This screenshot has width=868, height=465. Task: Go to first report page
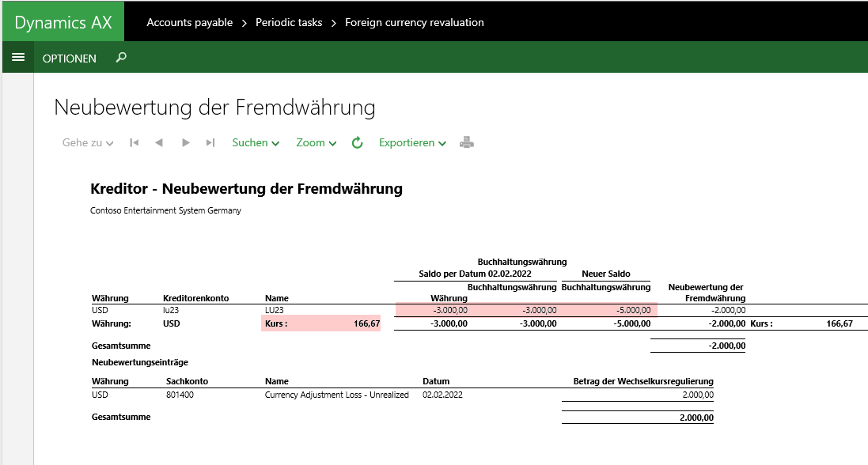pos(135,143)
